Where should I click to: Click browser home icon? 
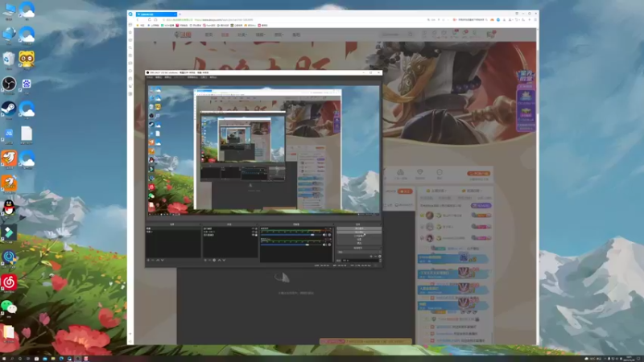point(155,19)
